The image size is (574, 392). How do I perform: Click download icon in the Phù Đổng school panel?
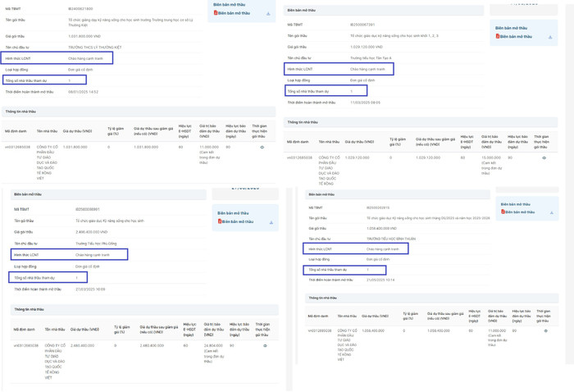pos(271,222)
